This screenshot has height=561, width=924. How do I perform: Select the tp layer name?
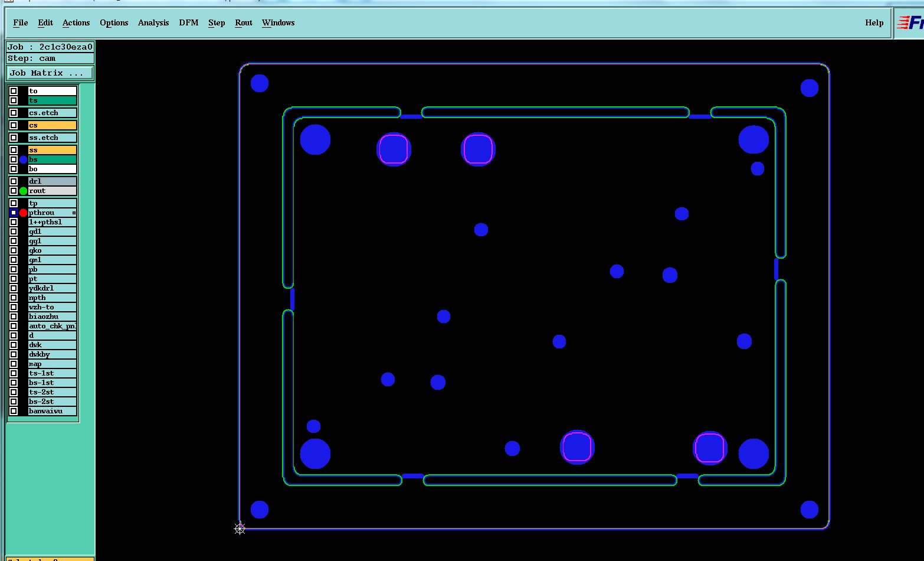(53, 203)
